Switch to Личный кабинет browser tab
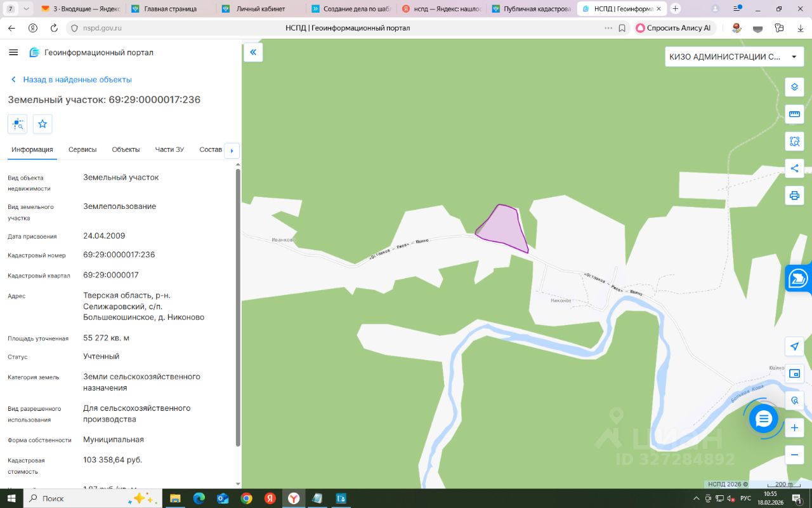This screenshot has width=812, height=508. tap(261, 9)
